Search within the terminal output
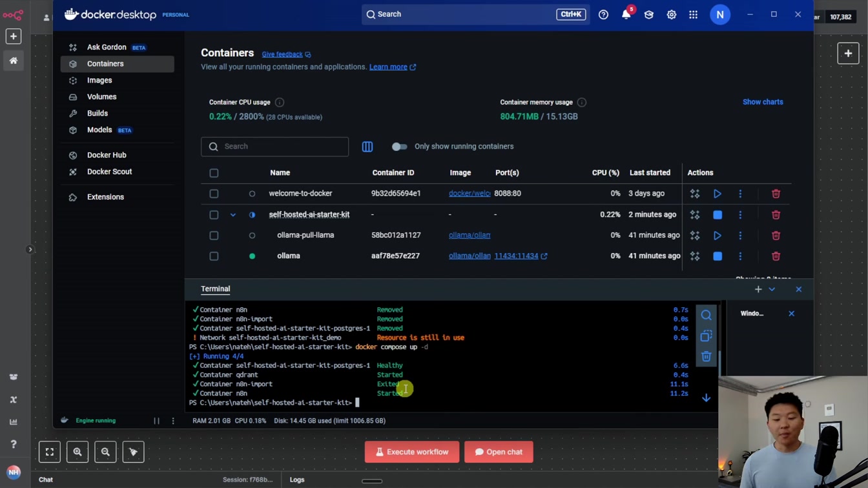Viewport: 868px width, 488px height. pos(707,316)
